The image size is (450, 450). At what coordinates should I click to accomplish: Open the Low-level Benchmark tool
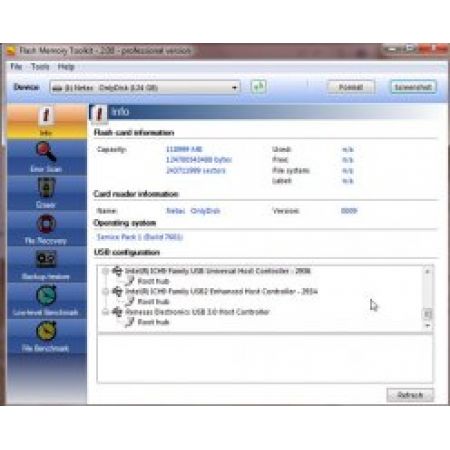(46, 301)
